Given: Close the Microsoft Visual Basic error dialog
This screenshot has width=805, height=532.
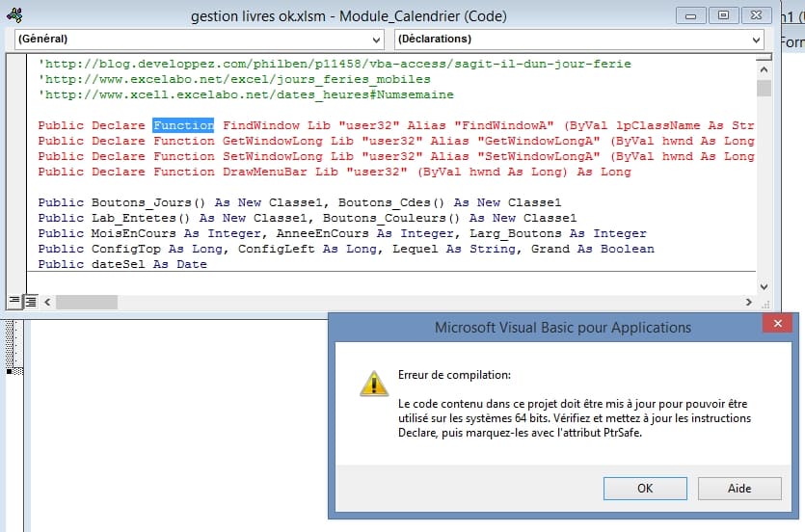Looking at the screenshot, I should point(777,323).
